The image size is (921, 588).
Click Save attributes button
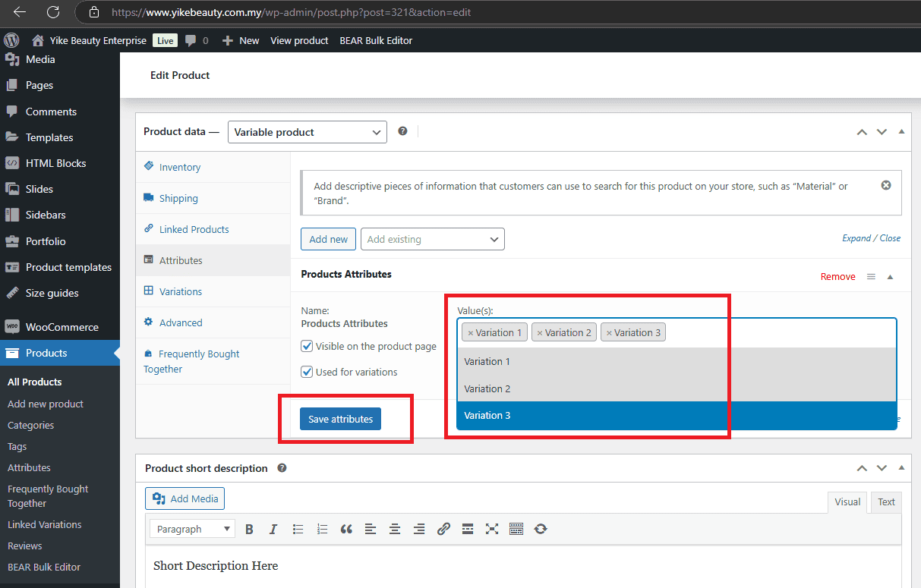(341, 419)
